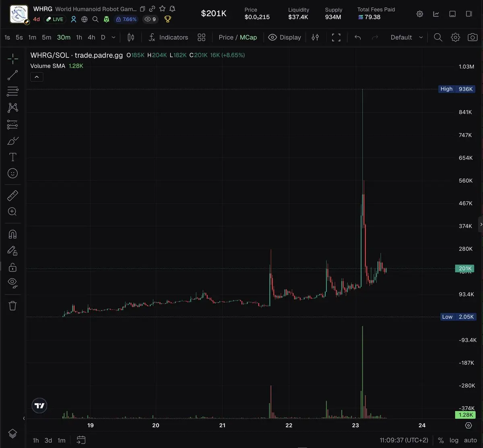Screen dimensions: 483x448
Task: Toggle magnet snapping mode
Action: tap(12, 234)
